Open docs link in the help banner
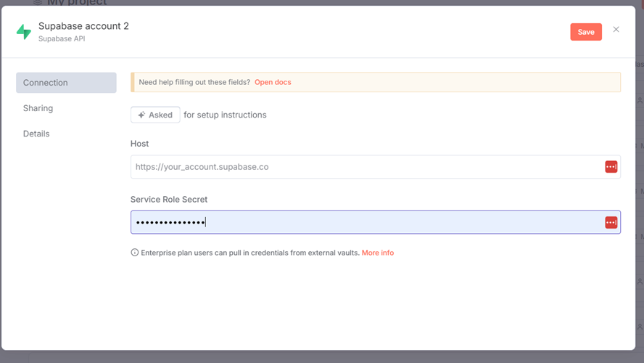Viewport: 644px width, 363px height. point(273,82)
